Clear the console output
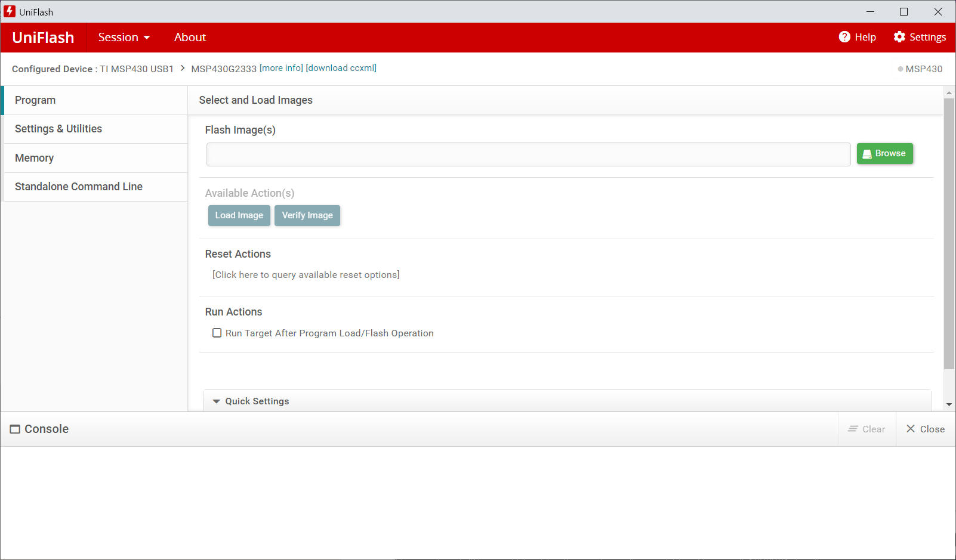The width and height of the screenshot is (956, 560). [866, 429]
